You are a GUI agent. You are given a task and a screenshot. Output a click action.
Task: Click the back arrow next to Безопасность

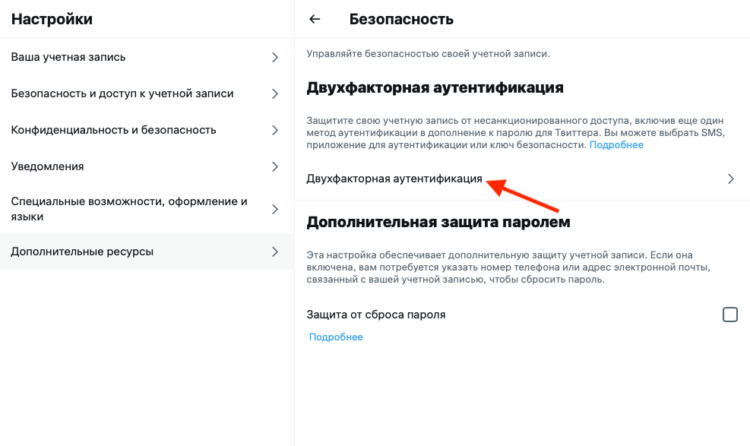[x=315, y=19]
